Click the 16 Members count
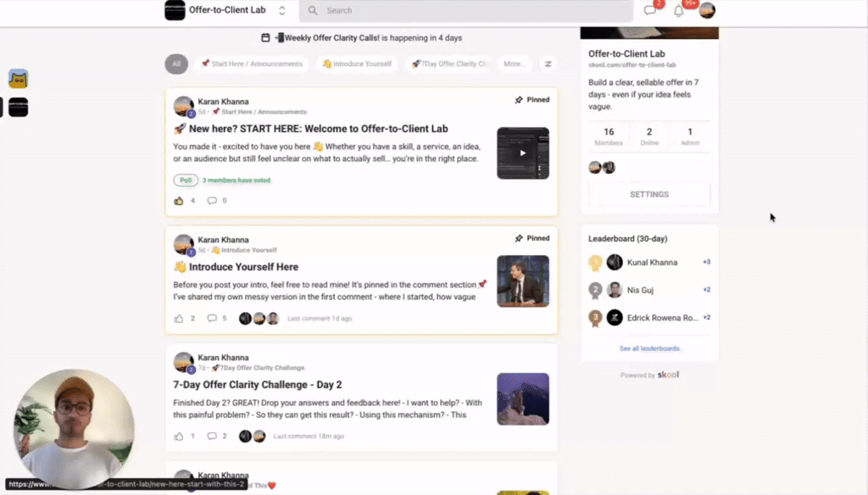This screenshot has width=868, height=495. pos(609,136)
